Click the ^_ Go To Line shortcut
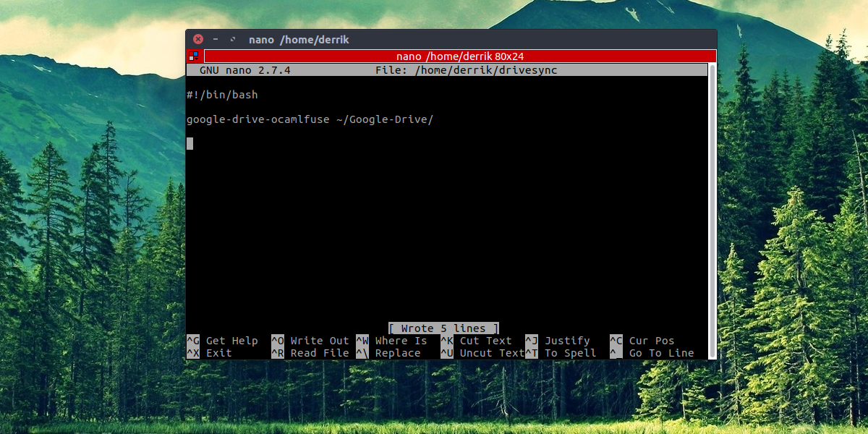The height and width of the screenshot is (434, 868). 652,353
